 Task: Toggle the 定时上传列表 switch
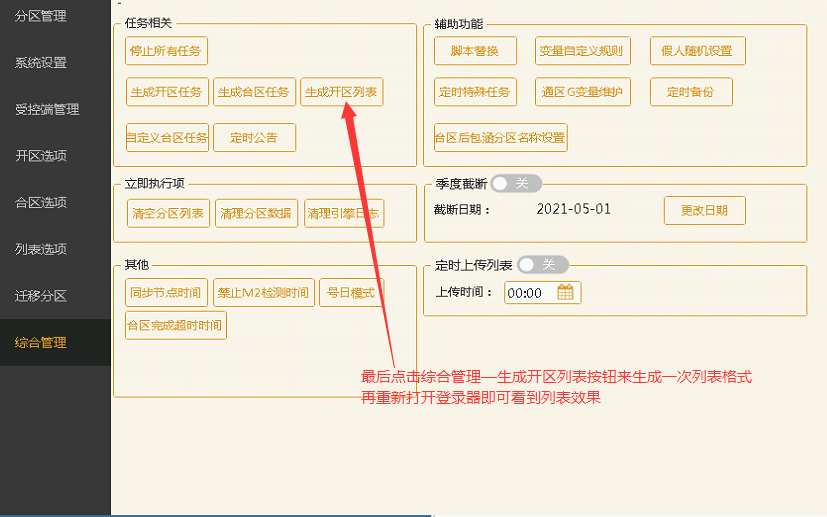pyautogui.click(x=542, y=265)
